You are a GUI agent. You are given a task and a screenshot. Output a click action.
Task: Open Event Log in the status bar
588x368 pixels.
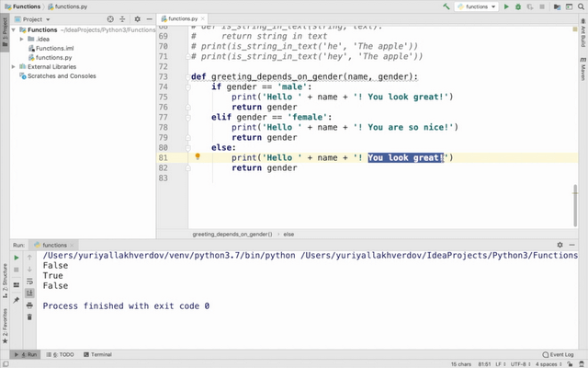[x=559, y=354]
